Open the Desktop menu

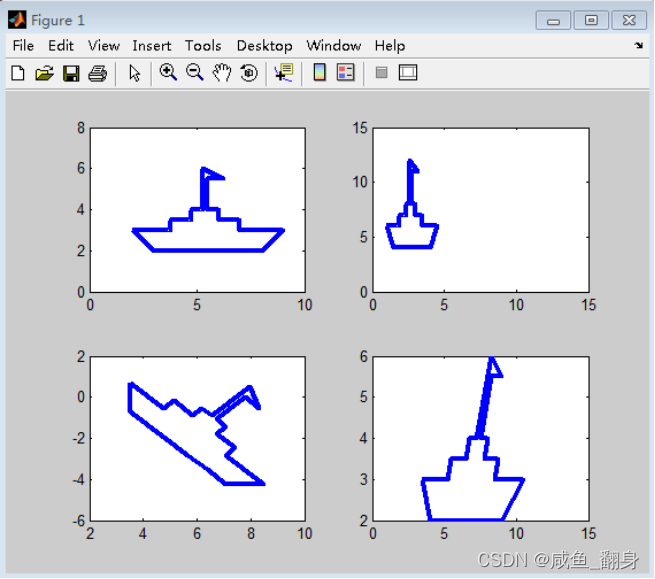264,45
